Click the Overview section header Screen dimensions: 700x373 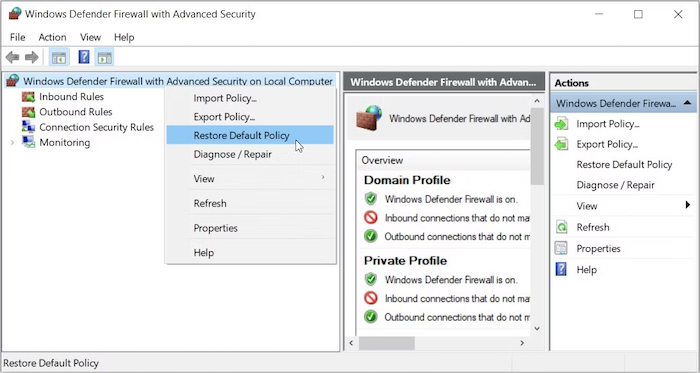(382, 160)
